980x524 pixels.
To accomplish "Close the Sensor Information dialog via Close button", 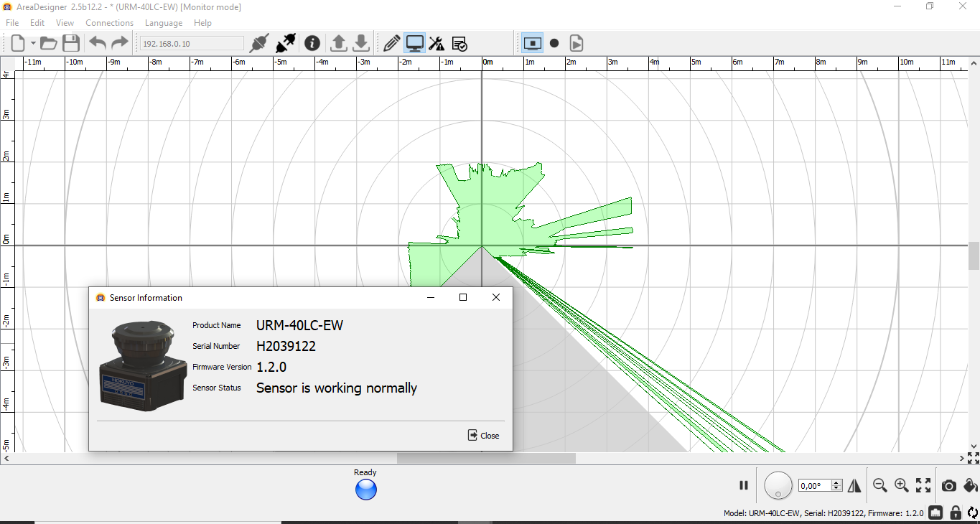I will click(483, 435).
